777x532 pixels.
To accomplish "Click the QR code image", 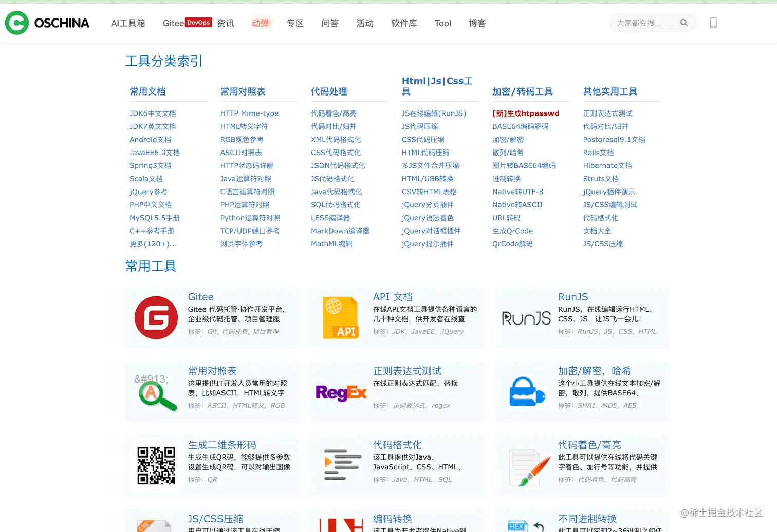I will (156, 465).
